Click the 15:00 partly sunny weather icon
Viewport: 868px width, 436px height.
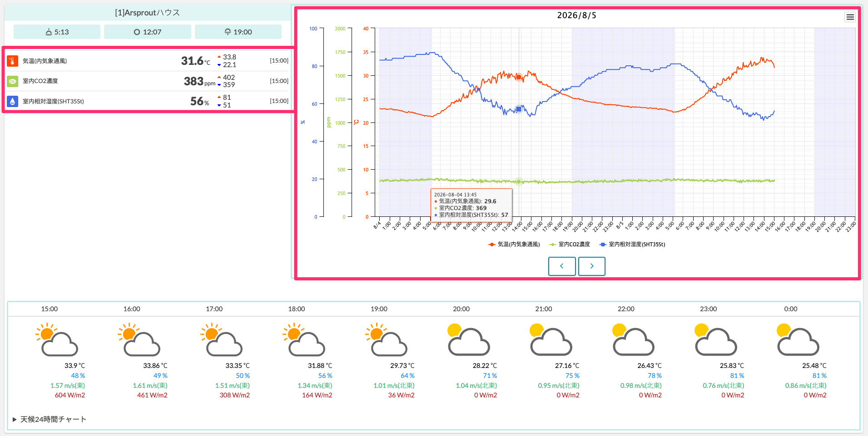point(57,339)
